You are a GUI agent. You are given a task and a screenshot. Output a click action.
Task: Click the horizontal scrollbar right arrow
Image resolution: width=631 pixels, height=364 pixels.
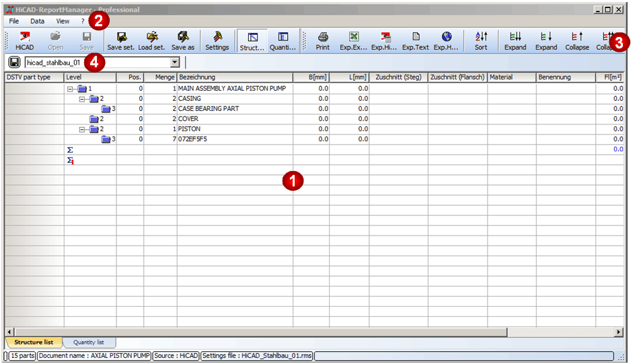point(619,332)
